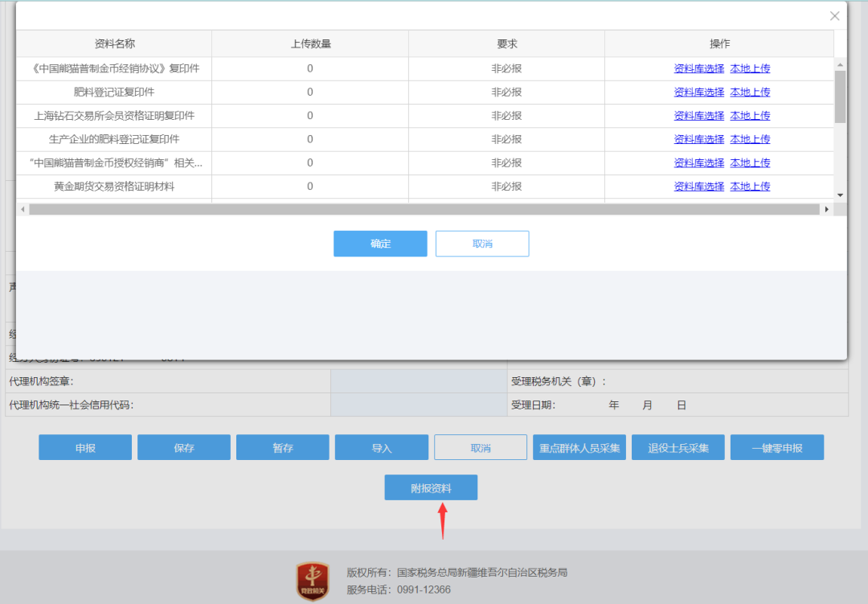This screenshot has height=604, width=868.
Task: Open 资料库选择 for 中国熊猫普制金币经销协议
Action: tap(698, 69)
